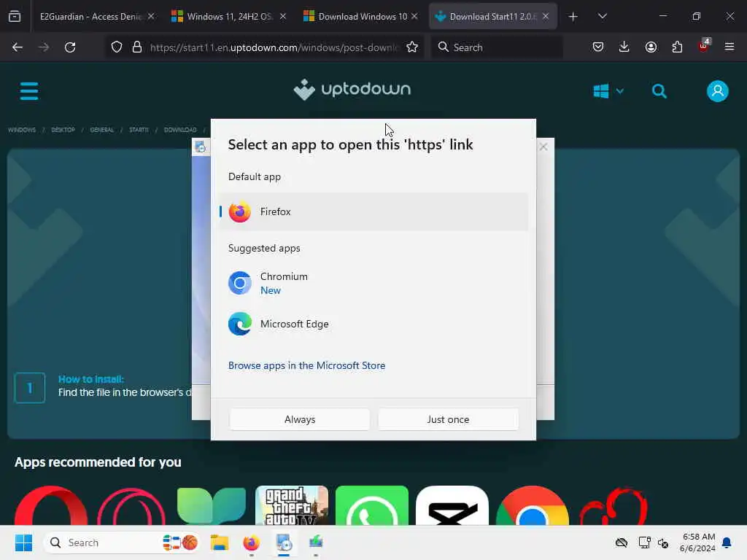Screen dimensions: 747x560
Task: Click the Uptodown logo
Action: (x=352, y=90)
